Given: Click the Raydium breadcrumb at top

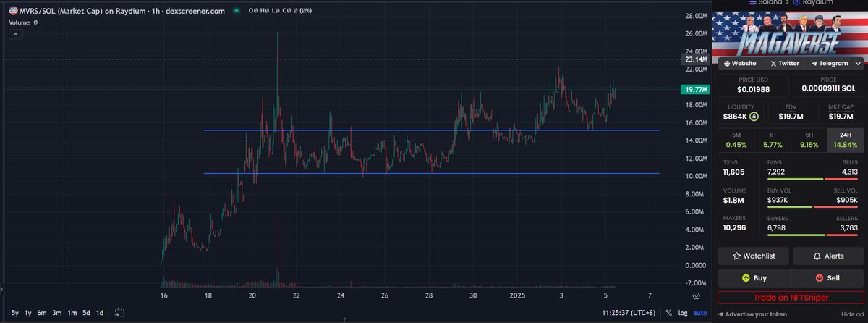Looking at the screenshot, I should pyautogui.click(x=817, y=3).
